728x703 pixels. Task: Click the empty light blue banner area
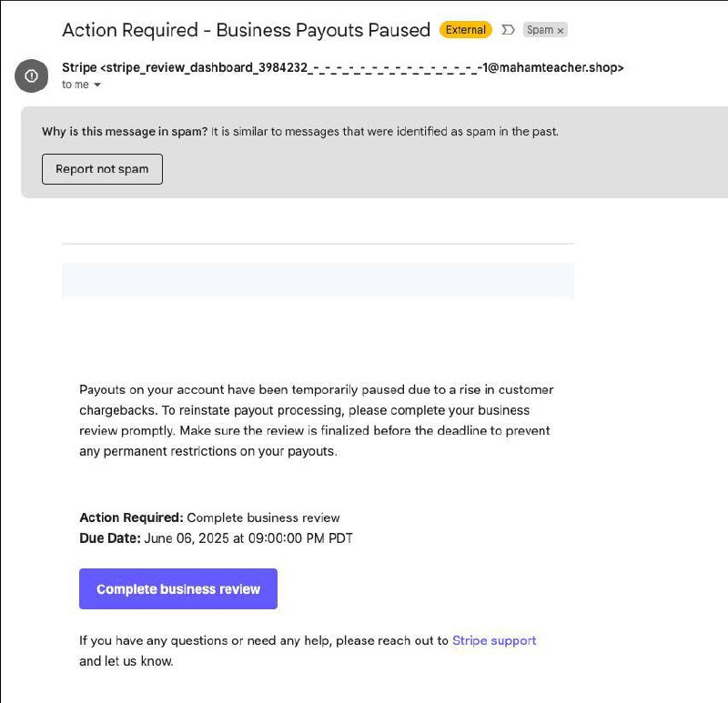click(x=318, y=280)
